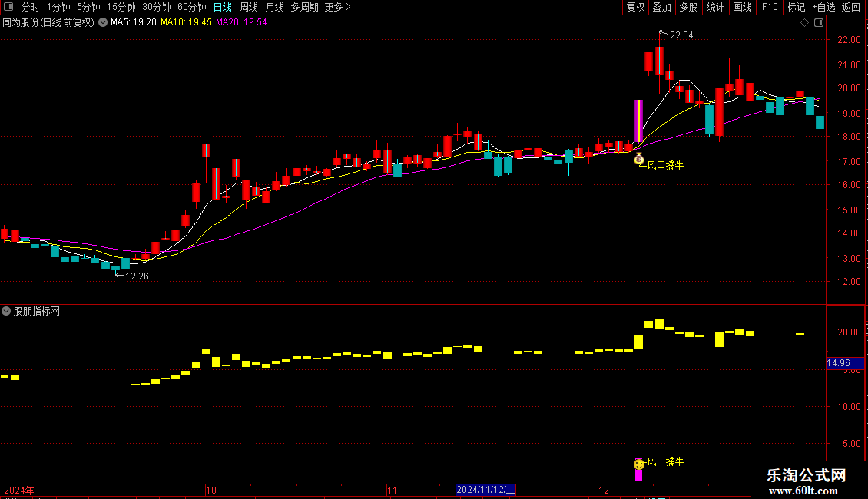Viewport: 868px width, 499px height.
Task: Click the 5.00 indicator axis label
Action: pyautogui.click(x=851, y=443)
